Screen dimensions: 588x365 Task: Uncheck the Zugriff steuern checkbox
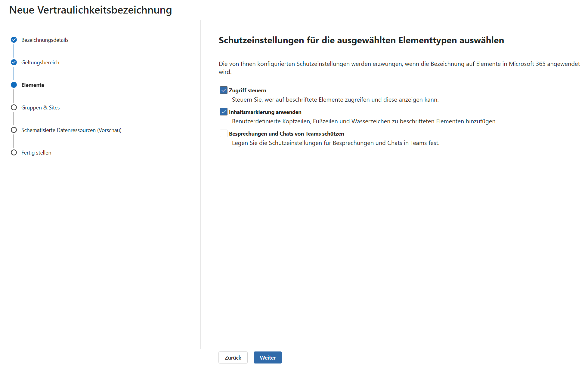pos(224,90)
